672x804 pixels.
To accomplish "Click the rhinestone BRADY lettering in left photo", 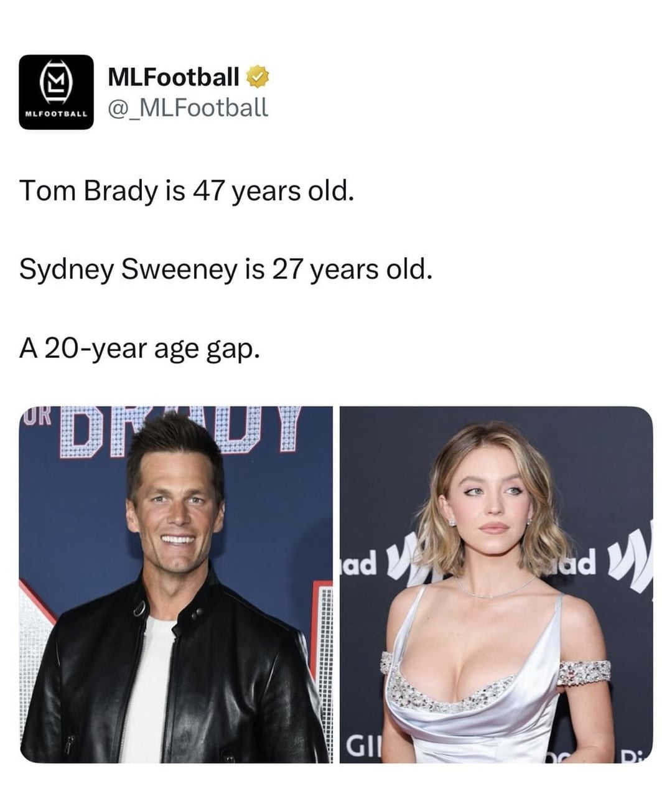I will pos(180,431).
